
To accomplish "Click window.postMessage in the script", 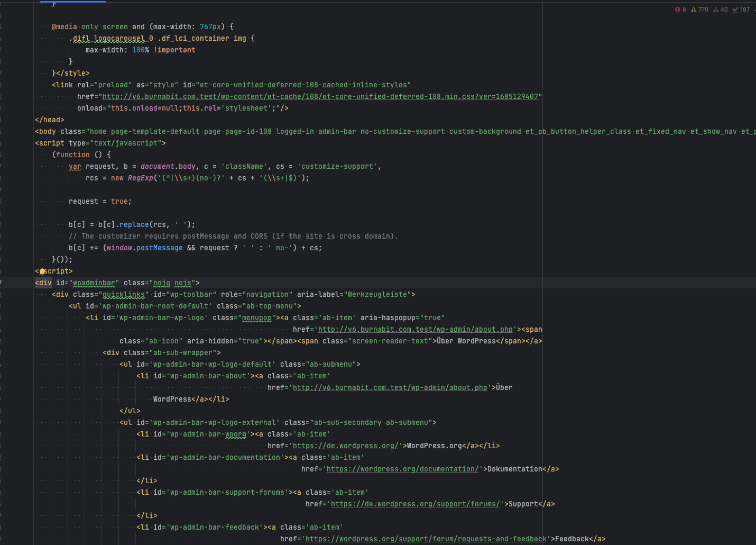I will pyautogui.click(x=144, y=248).
